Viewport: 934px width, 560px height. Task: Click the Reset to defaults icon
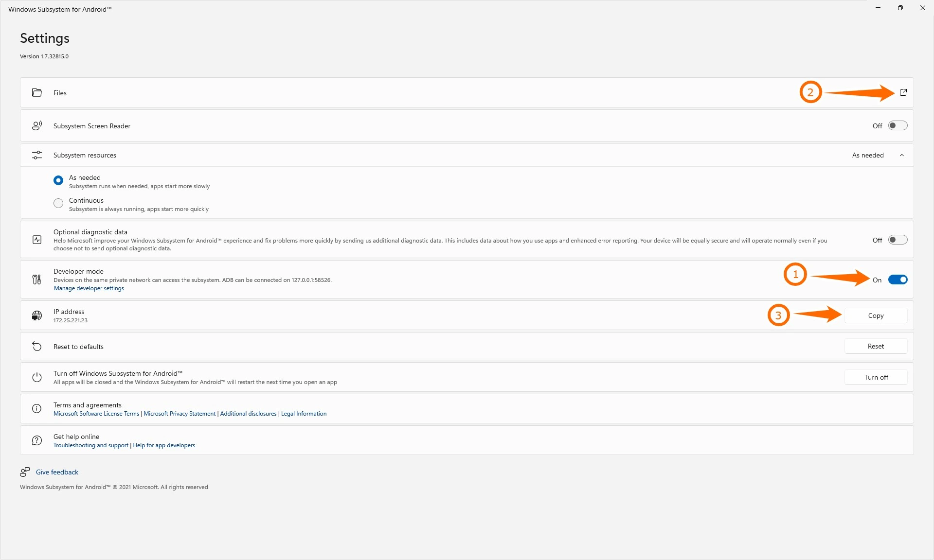[x=37, y=346]
